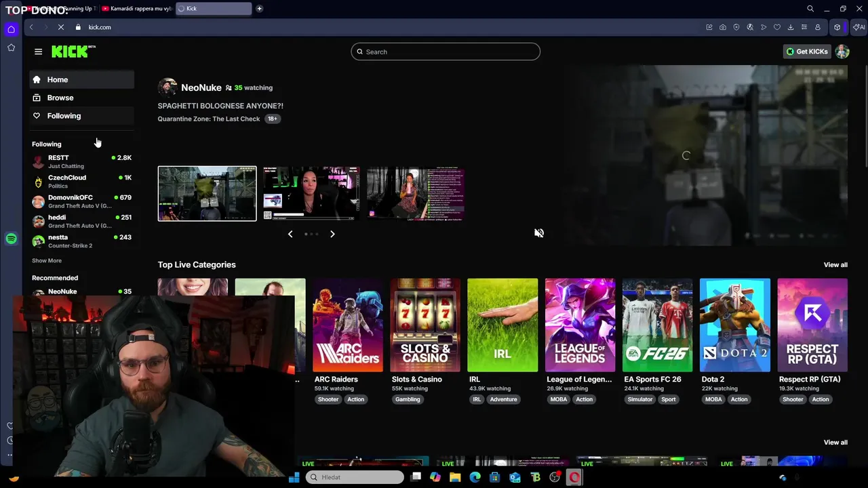Select the third featured stream thumbnail
The image size is (868, 488).
pyautogui.click(x=415, y=194)
